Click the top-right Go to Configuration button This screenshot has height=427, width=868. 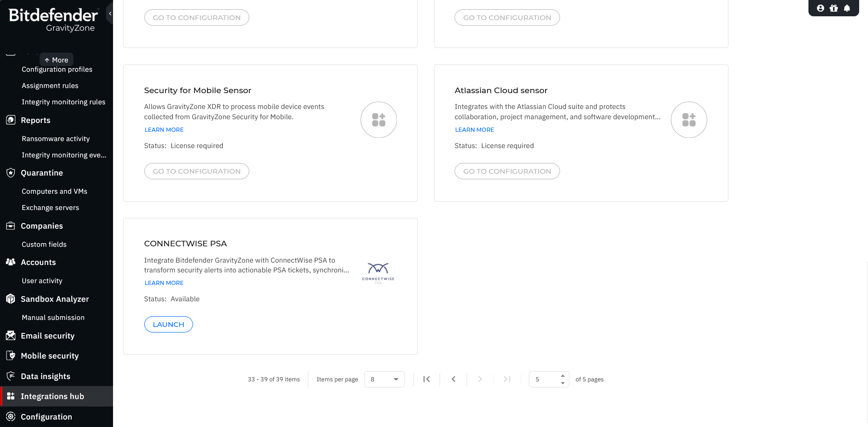coord(507,17)
